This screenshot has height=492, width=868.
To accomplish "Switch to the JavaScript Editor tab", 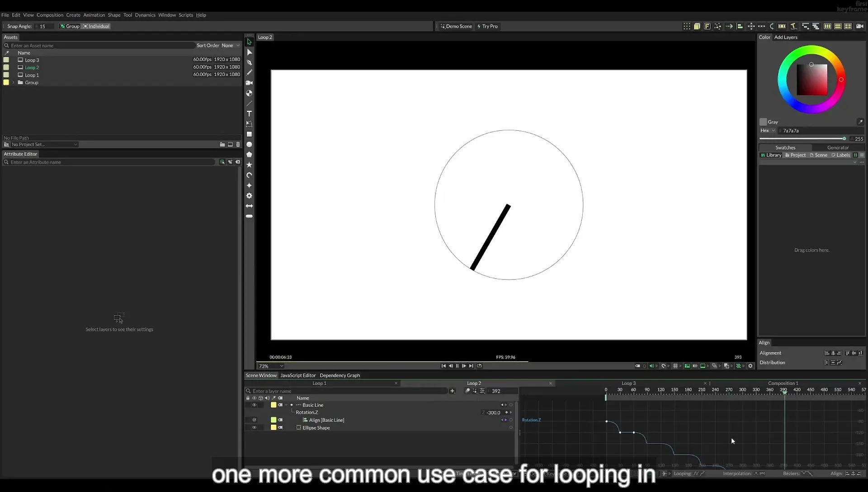I will [x=298, y=375].
